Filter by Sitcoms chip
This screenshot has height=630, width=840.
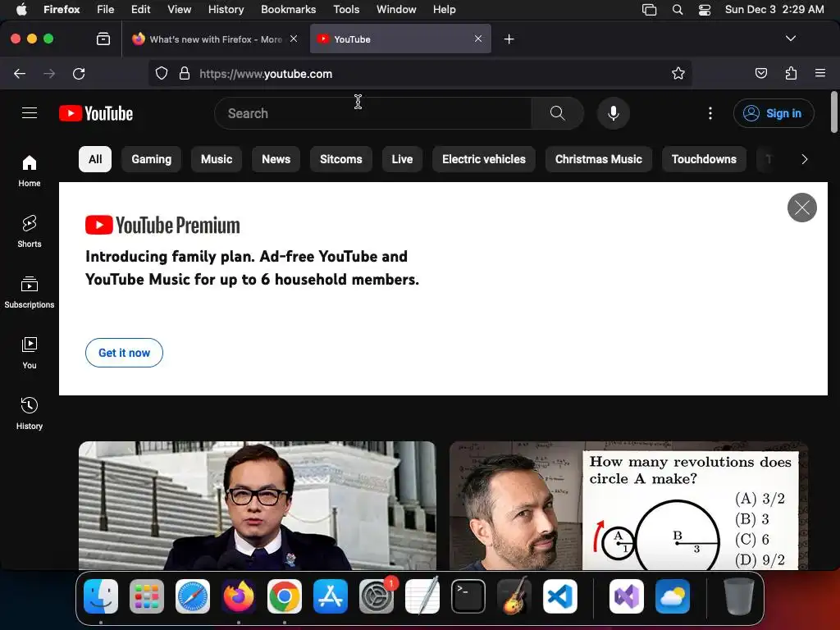pyautogui.click(x=340, y=159)
